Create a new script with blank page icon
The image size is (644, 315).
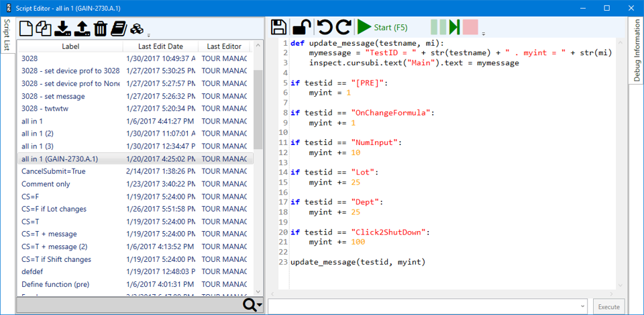coord(26,28)
